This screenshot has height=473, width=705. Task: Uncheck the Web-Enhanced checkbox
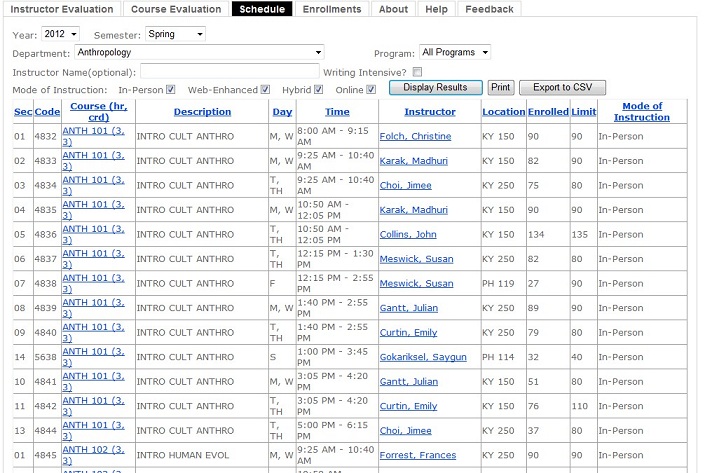(x=265, y=89)
